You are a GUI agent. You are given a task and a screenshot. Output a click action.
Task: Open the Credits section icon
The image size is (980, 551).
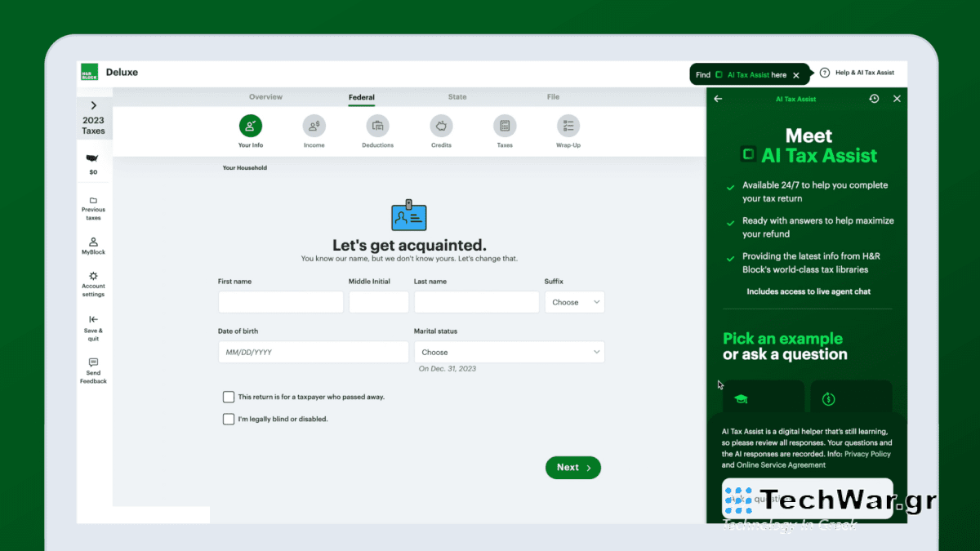[x=441, y=126]
